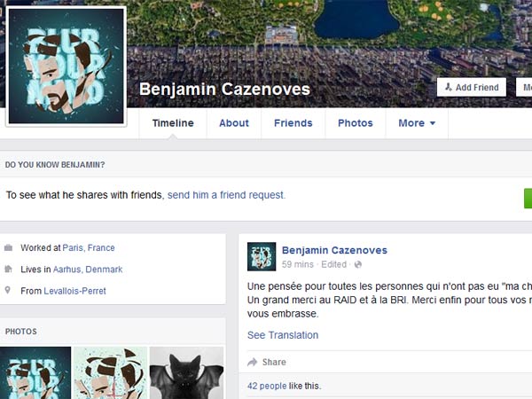
Task: Click the location pin icon beside From
Action: pyautogui.click(x=8, y=290)
